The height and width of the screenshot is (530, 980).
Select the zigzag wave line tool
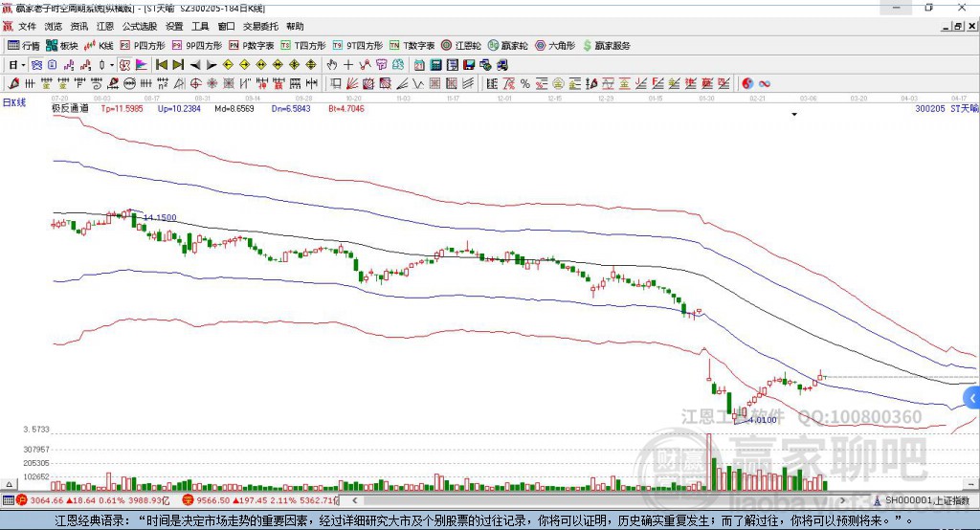418,84
